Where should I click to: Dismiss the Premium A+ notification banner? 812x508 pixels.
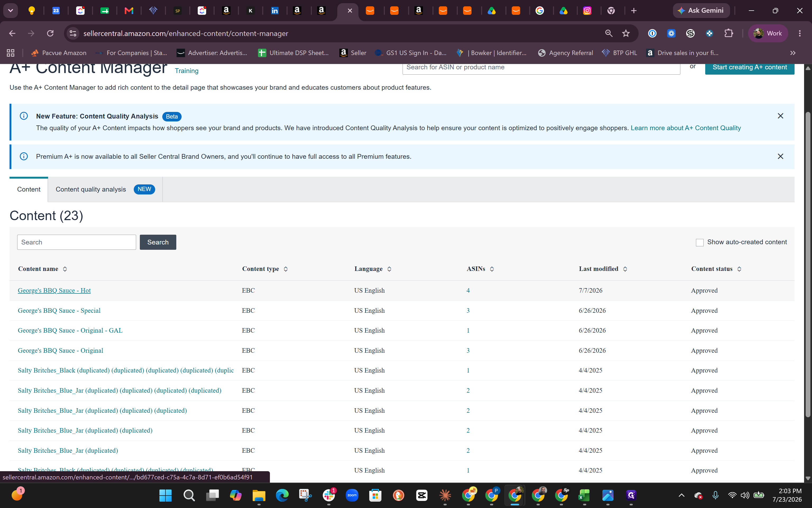pyautogui.click(x=781, y=156)
